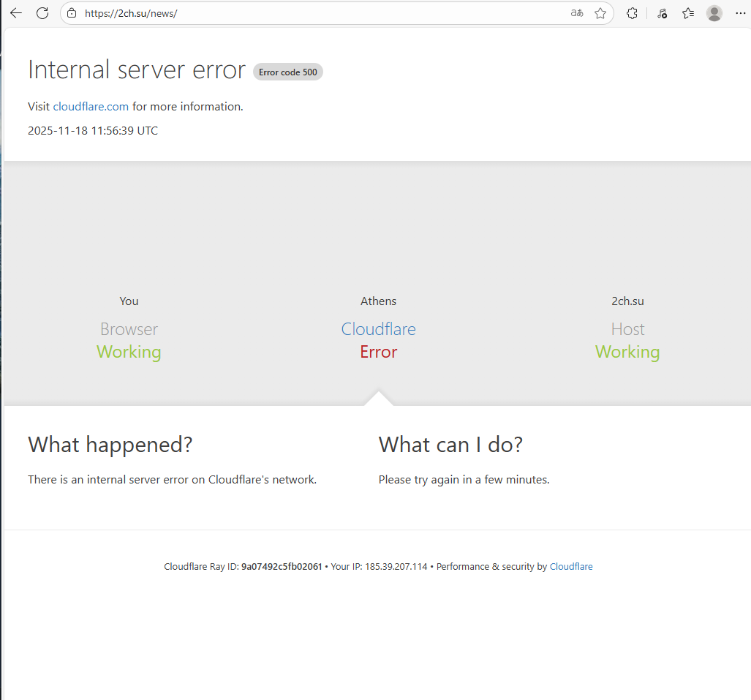751x700 pixels.
Task: Click the gray Browser label
Action: 129,329
